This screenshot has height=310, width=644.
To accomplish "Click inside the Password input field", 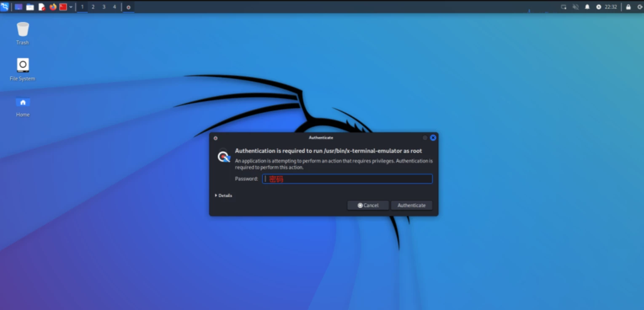I will [347, 179].
